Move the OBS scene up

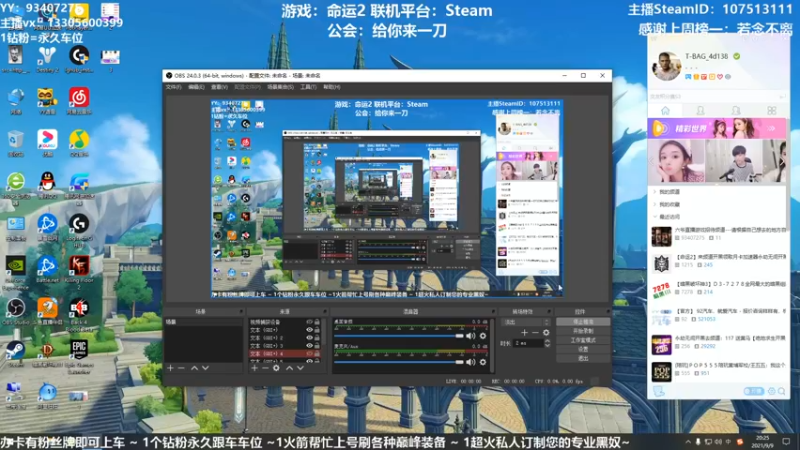click(x=194, y=368)
